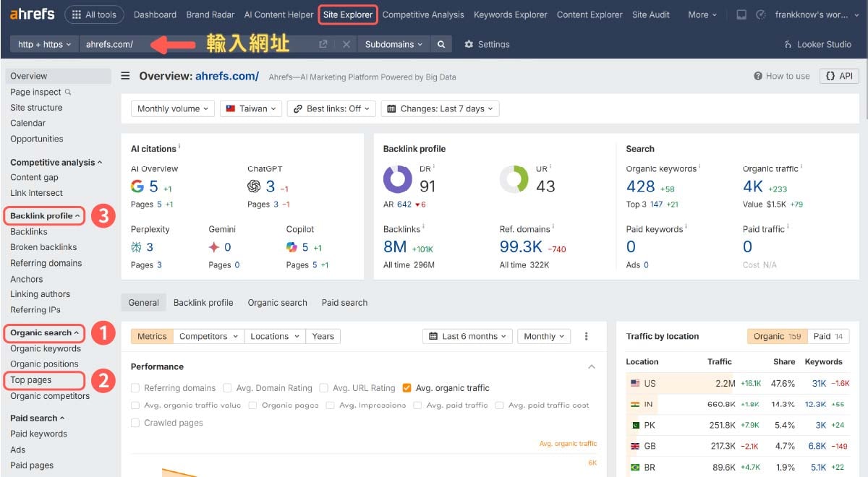Image resolution: width=868 pixels, height=477 pixels.
Task: Click the Pakistan flag in location table
Action: [x=635, y=425]
